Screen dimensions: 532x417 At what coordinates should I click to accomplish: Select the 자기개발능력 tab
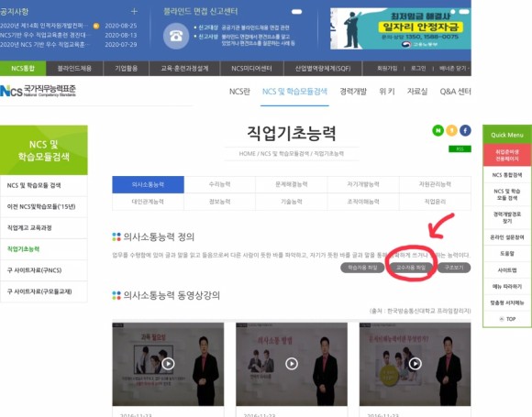pyautogui.click(x=363, y=184)
